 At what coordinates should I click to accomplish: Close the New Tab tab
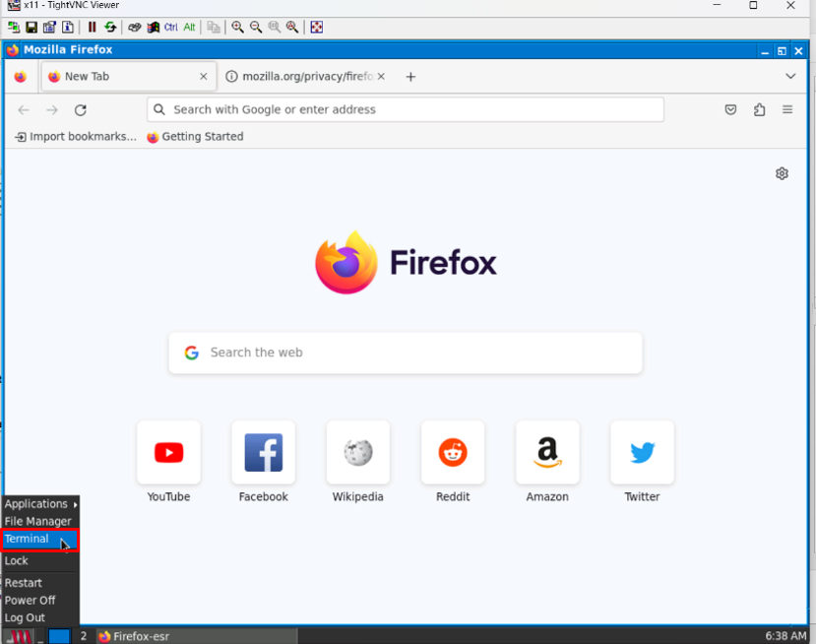point(204,77)
